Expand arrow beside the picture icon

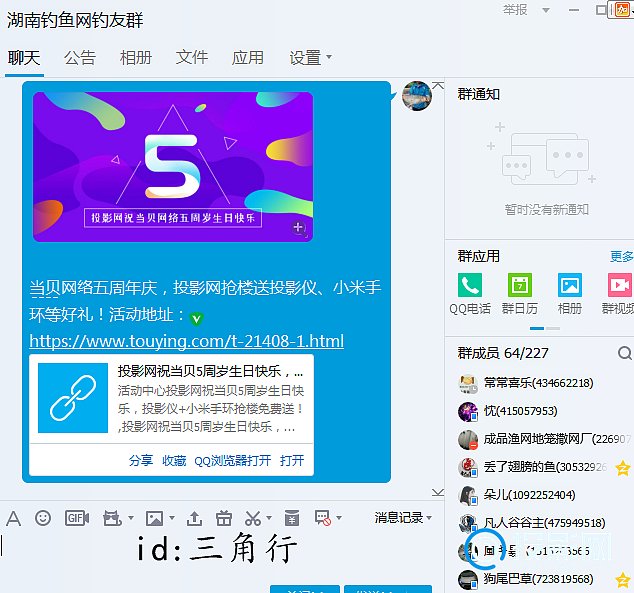pyautogui.click(x=172, y=518)
